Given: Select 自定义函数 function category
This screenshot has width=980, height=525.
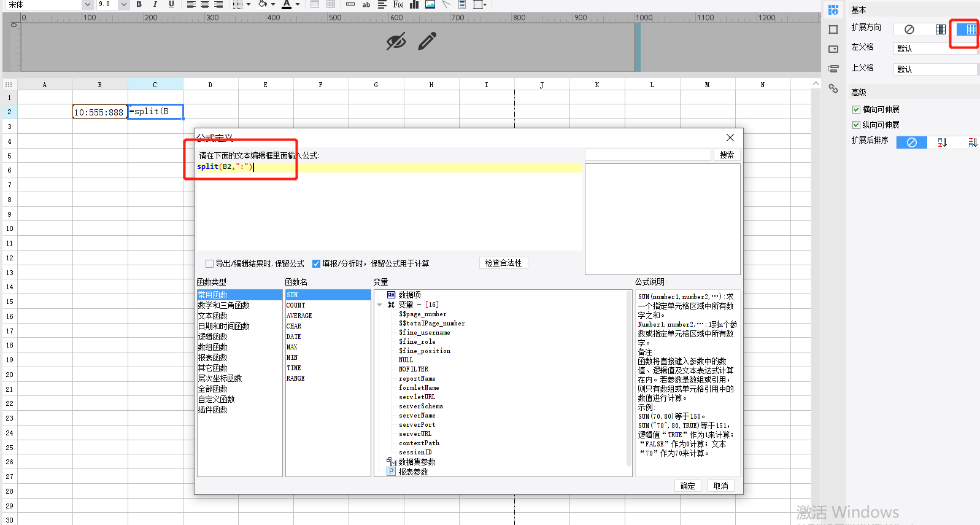Looking at the screenshot, I should (216, 399).
